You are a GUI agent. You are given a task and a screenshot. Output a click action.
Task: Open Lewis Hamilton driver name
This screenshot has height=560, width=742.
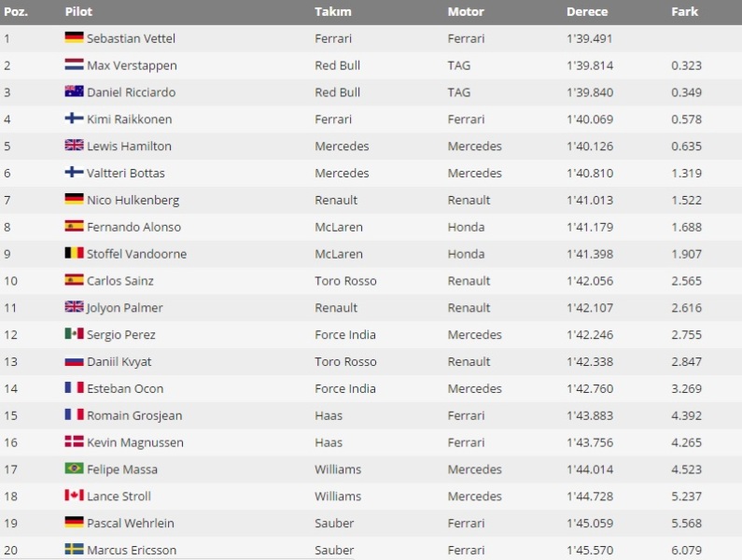tap(129, 146)
